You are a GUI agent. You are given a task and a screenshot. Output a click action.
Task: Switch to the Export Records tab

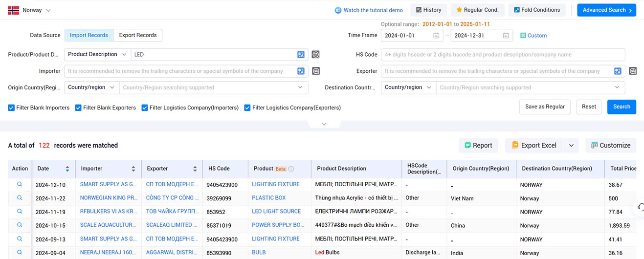click(138, 35)
